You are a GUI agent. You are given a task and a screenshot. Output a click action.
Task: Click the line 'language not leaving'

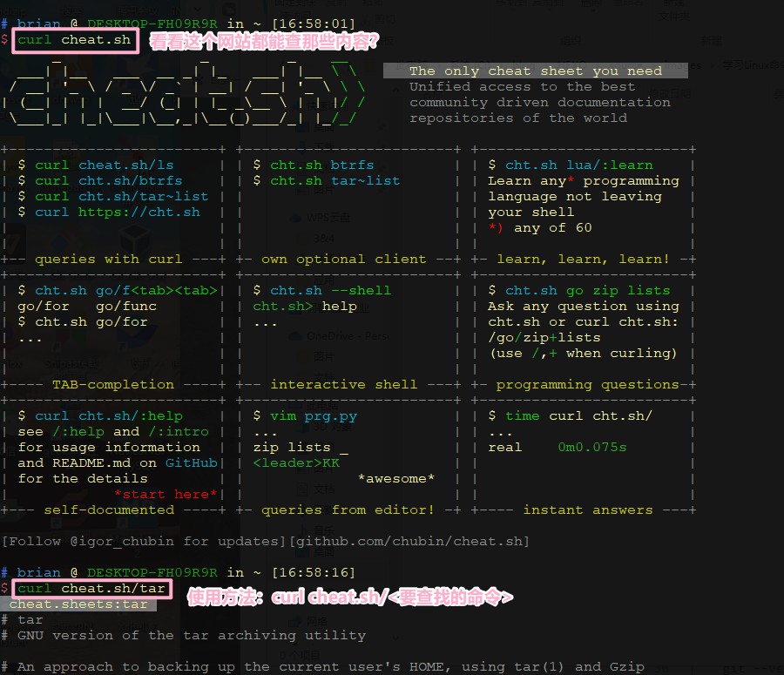[x=575, y=196]
